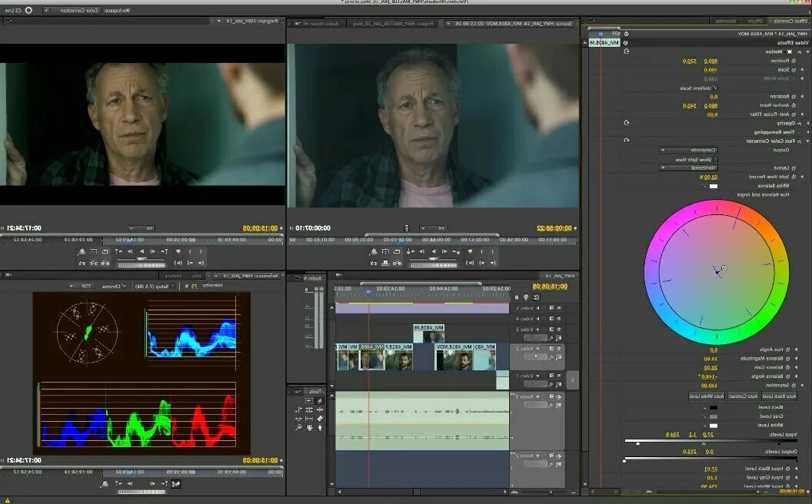Switch to the Project panel tab
The image size is (812, 504).
tap(392, 22)
